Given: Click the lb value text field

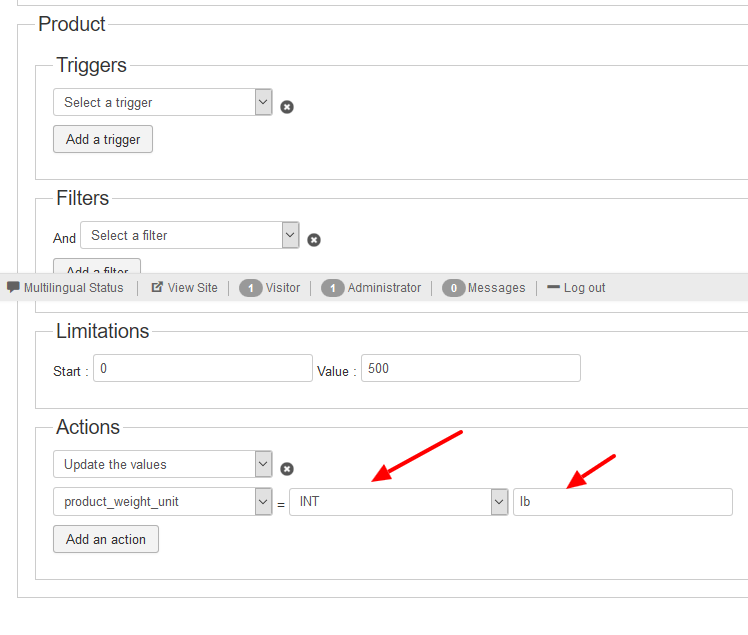Looking at the screenshot, I should point(622,502).
